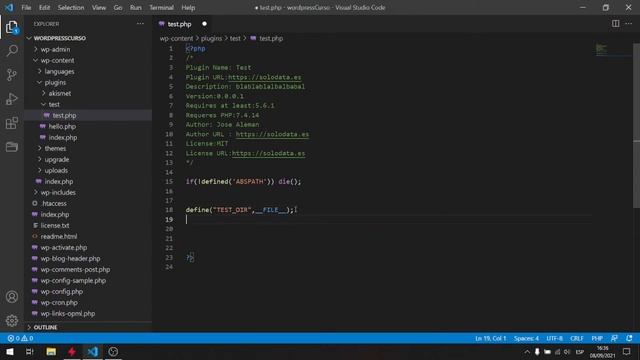
Task: Change indentation via Spaces: 4
Action: tap(526, 338)
